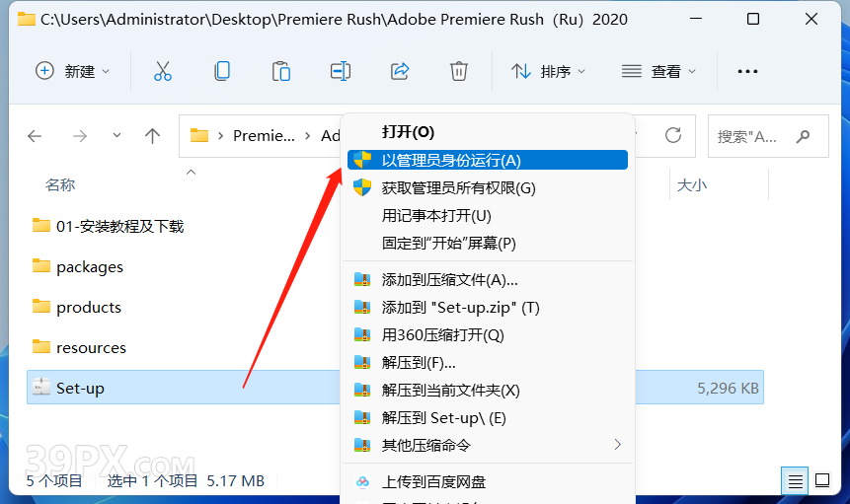This screenshot has height=504, width=850.
Task: Click the 5,296 KB size value
Action: pos(728,389)
